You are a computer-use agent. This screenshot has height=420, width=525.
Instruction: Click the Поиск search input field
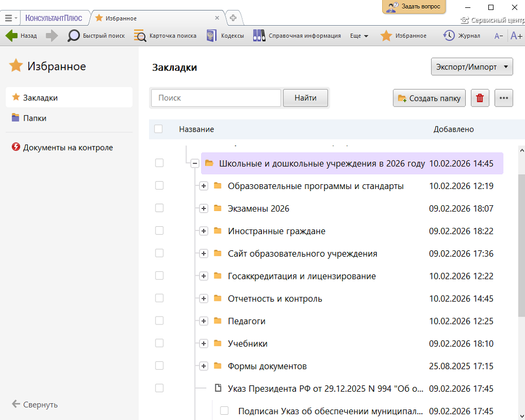click(216, 98)
